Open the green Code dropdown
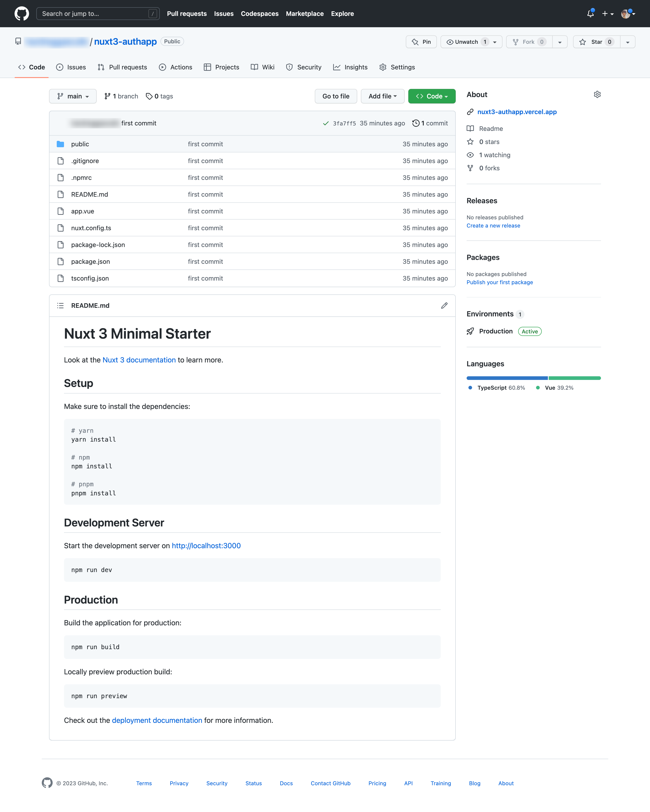This screenshot has width=650, height=812. [431, 96]
